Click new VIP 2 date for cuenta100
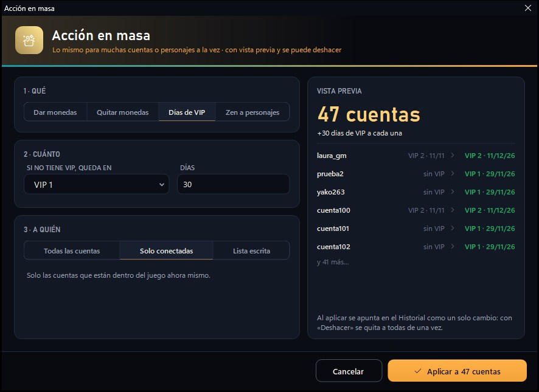This screenshot has width=539, height=392. click(490, 210)
